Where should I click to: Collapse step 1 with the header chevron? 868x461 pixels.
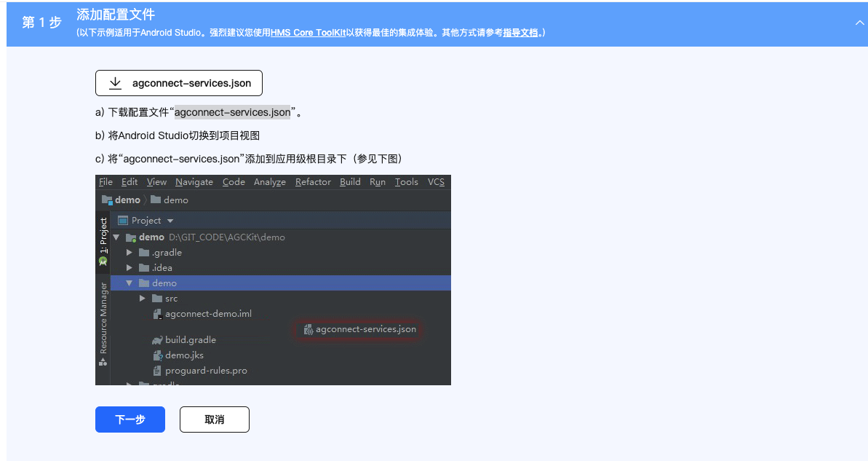pos(859,23)
